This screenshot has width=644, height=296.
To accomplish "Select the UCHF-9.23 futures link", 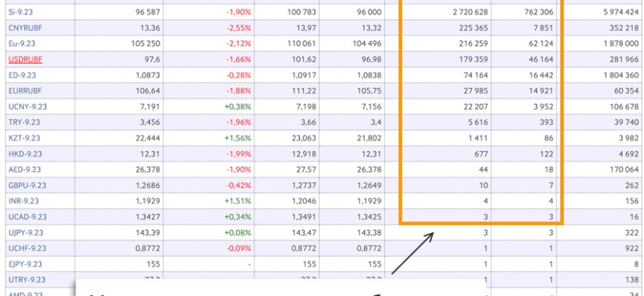I will point(27,248).
